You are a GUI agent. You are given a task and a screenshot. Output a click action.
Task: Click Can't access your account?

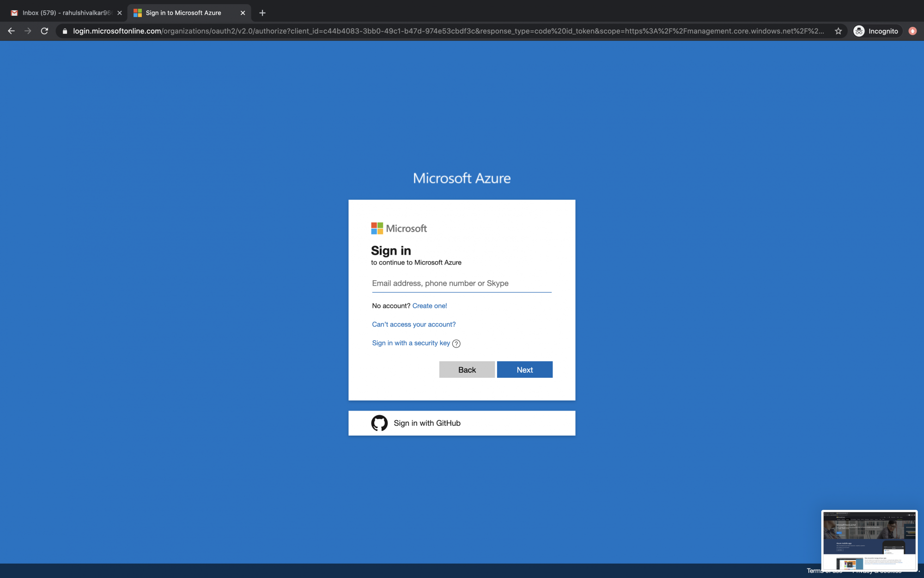coord(413,324)
